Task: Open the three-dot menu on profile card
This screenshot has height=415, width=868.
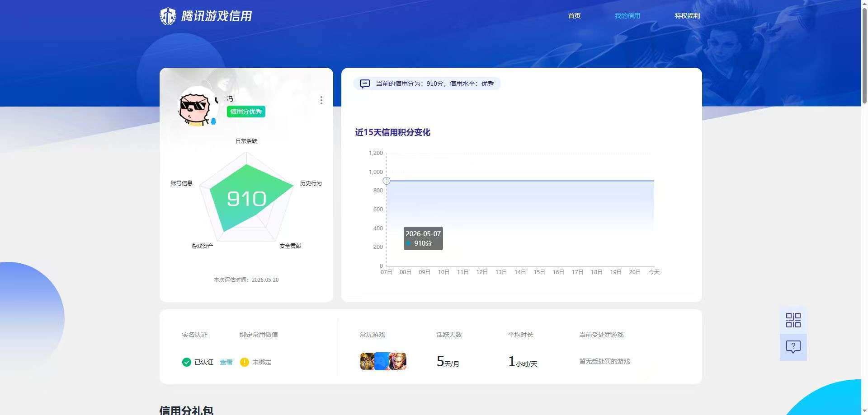Action: click(321, 100)
